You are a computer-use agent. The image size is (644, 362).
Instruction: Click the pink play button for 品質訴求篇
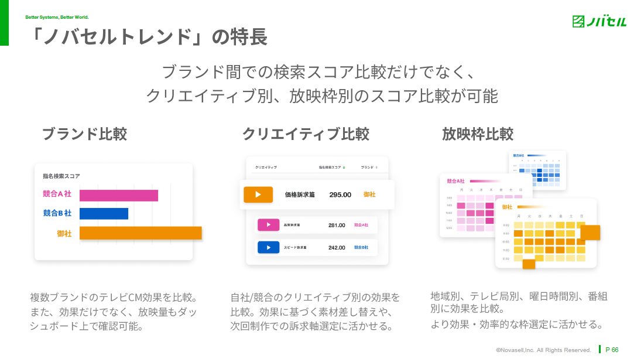pyautogui.click(x=268, y=225)
